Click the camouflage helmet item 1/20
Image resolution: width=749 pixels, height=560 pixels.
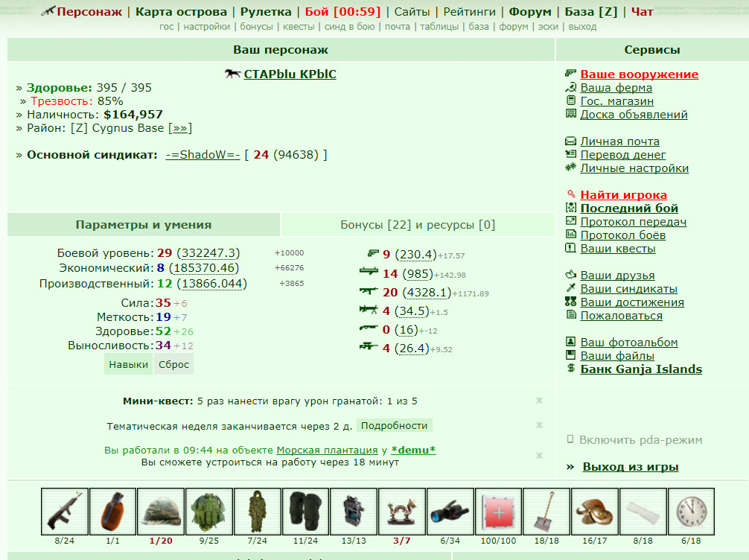coord(161,512)
